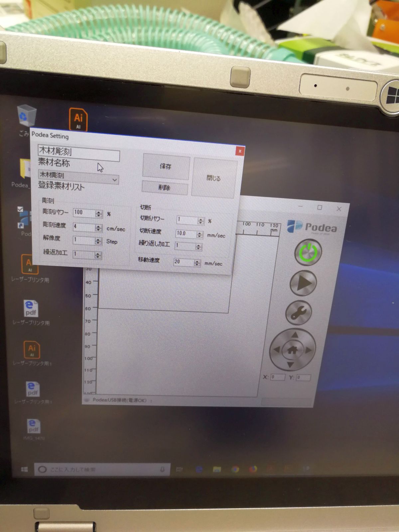Open Microsoft Edge from the taskbar
Image resolution: width=399 pixels, height=532 pixels.
click(x=199, y=469)
